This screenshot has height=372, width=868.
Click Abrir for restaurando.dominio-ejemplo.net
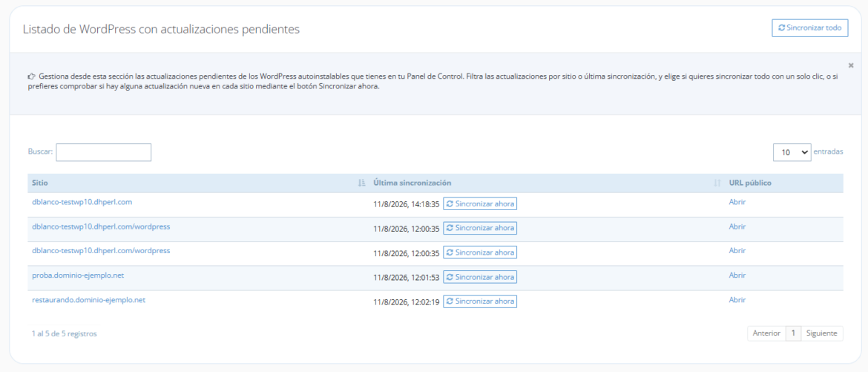click(737, 299)
